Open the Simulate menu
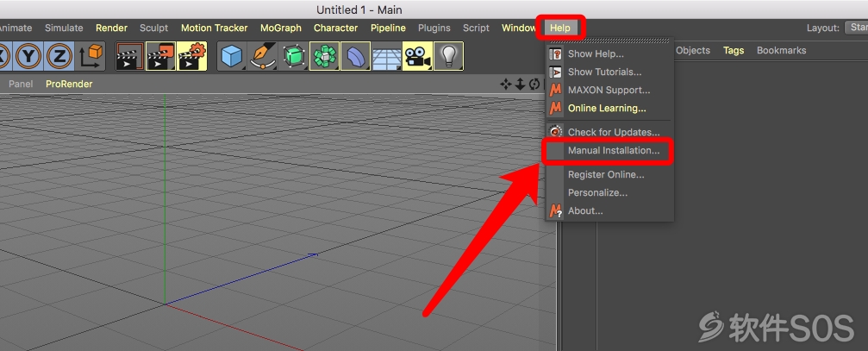868x351 pixels. click(x=64, y=28)
